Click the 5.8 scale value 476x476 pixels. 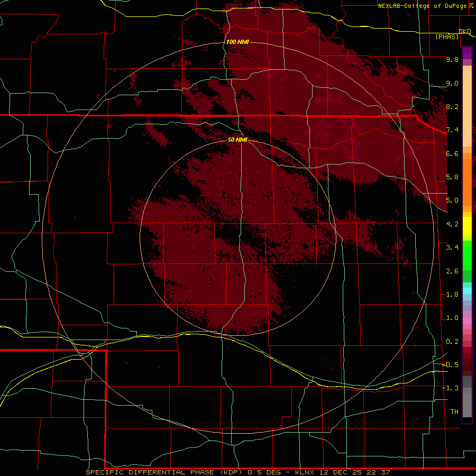pos(452,177)
